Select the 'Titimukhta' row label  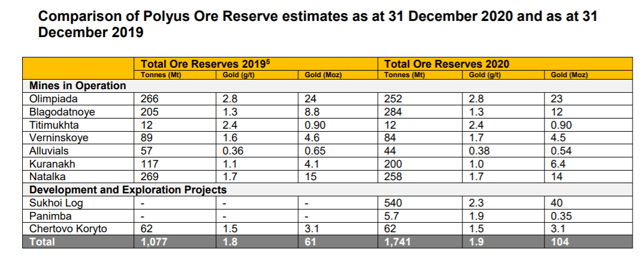click(x=53, y=125)
